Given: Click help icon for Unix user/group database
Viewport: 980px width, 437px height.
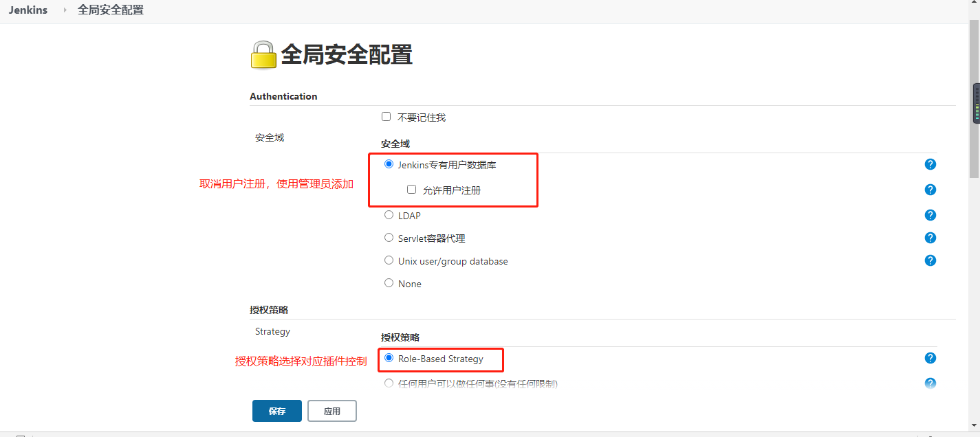Looking at the screenshot, I should coord(930,260).
